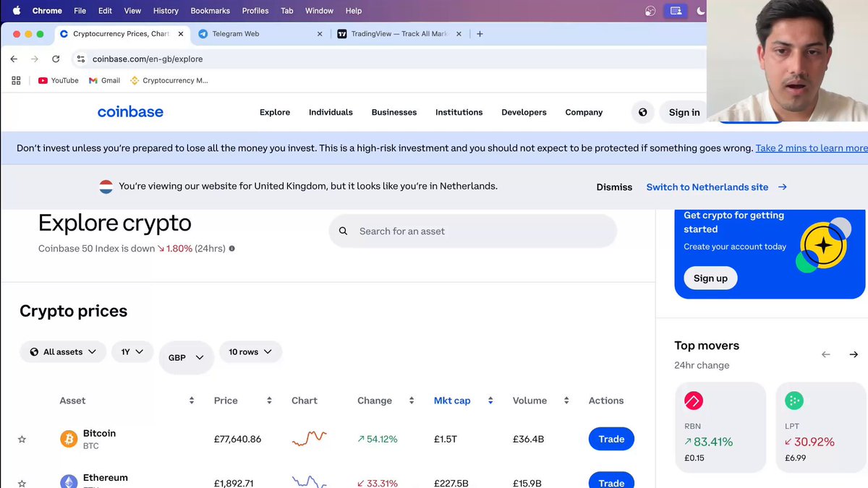This screenshot has width=868, height=488.
Task: Click the Bitcoin Trade button
Action: (611, 439)
